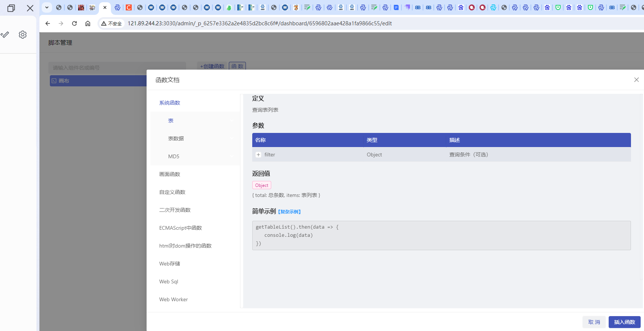This screenshot has width=644, height=331.
Task: Expand the filter parameter row plus icon
Action: pos(258,155)
